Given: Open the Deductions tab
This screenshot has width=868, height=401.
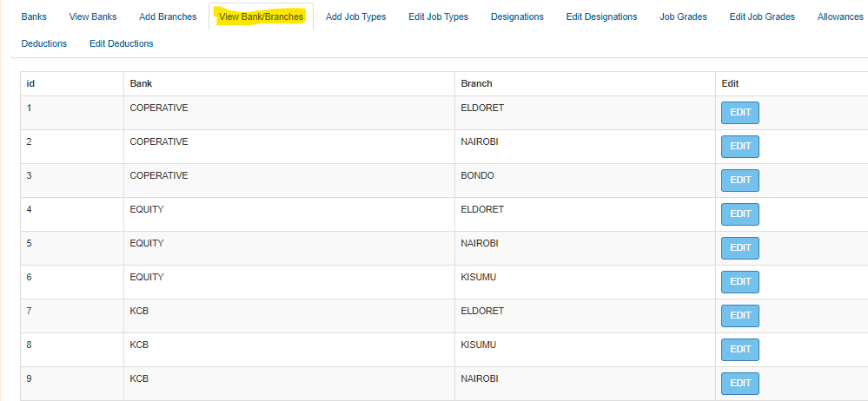Looking at the screenshot, I should [x=43, y=43].
